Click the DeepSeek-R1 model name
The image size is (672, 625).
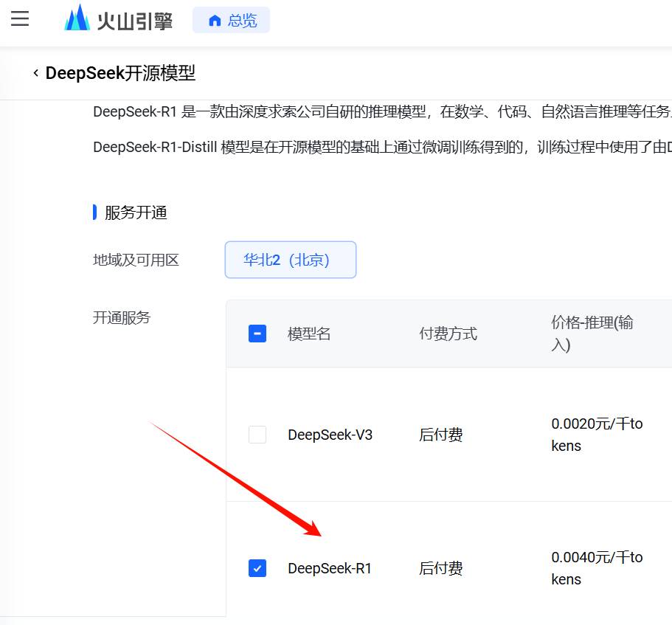[x=330, y=568]
